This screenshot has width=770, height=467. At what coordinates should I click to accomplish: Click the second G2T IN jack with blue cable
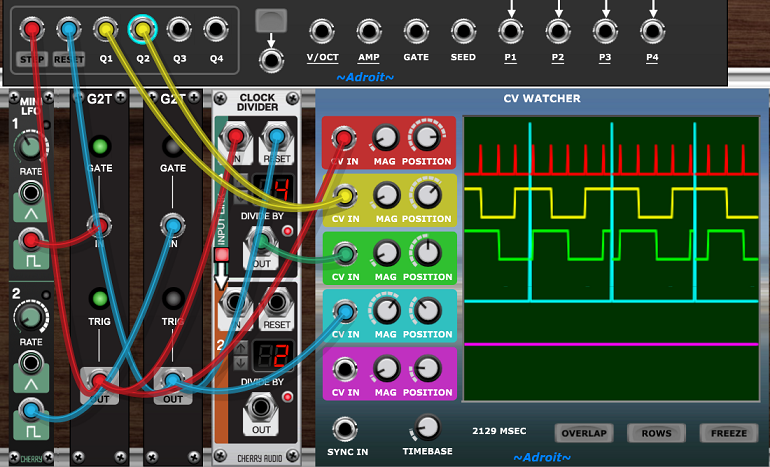click(173, 226)
